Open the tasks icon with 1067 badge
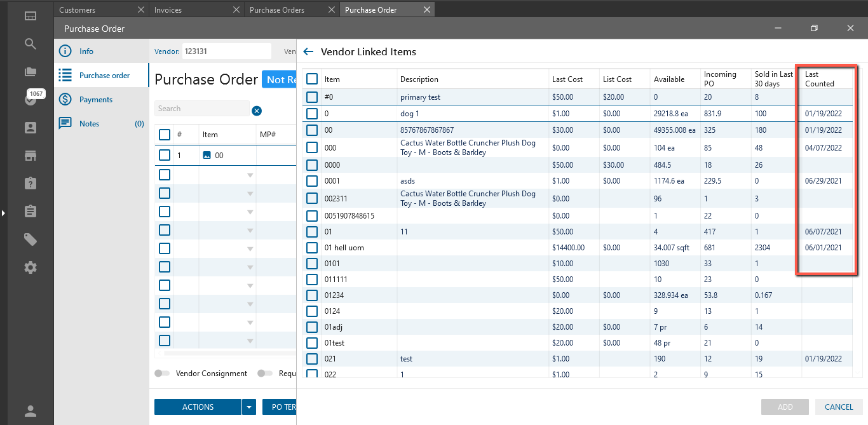 [31, 99]
